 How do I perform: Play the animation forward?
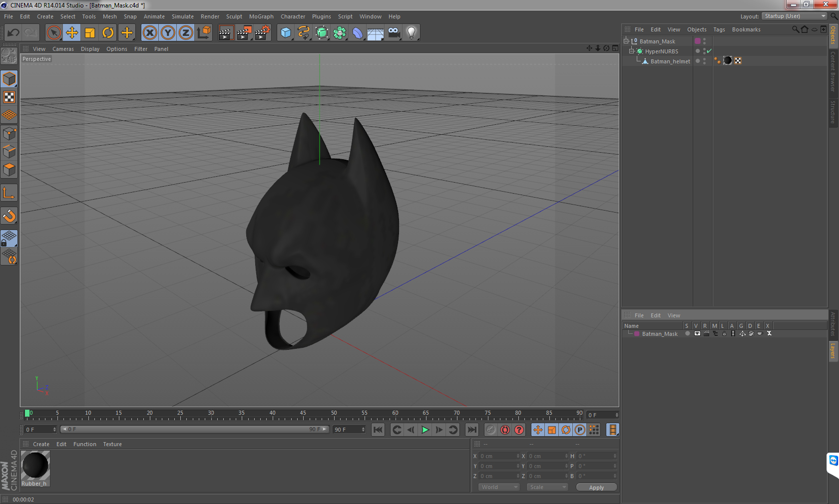[425, 430]
